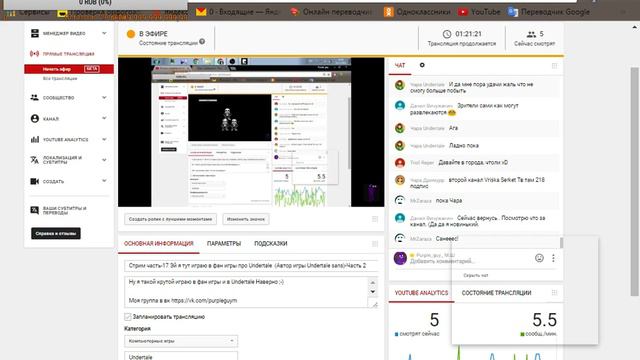This screenshot has height=360, width=640.
Task: Click the Community people icon
Action: pyautogui.click(x=34, y=98)
